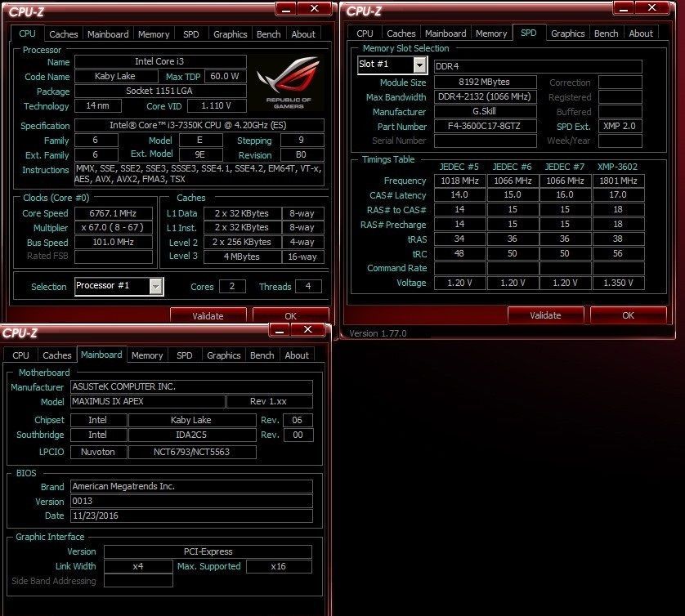
Task: Click the ROG Republic of Gamers logo
Action: [289, 83]
